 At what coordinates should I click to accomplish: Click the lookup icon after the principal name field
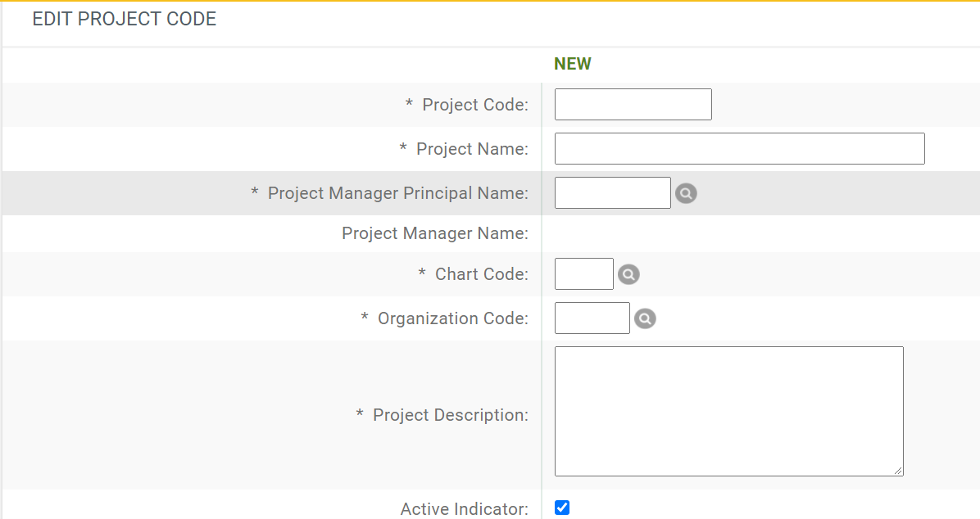coord(686,193)
